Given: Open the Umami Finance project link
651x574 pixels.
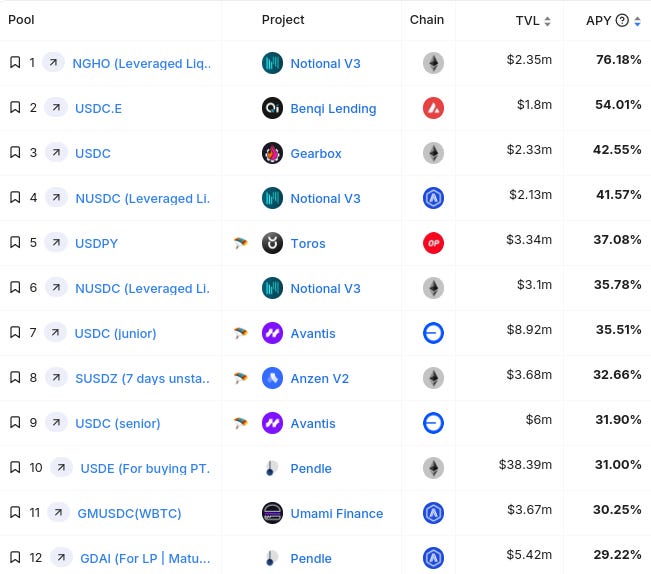Looking at the screenshot, I should click(x=337, y=513).
